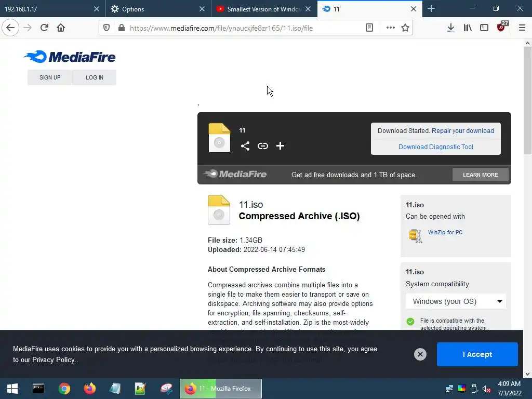Copy link to the 11 file
This screenshot has width=532, height=399.
tap(262, 146)
